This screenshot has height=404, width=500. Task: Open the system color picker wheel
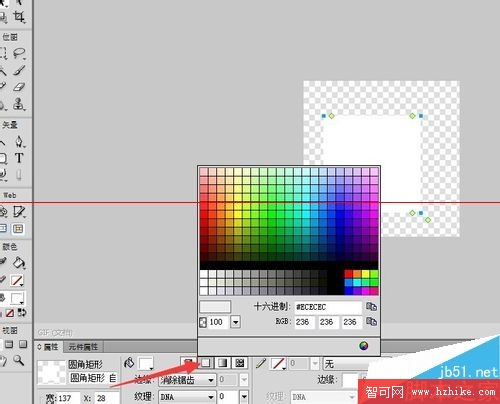tap(364, 346)
